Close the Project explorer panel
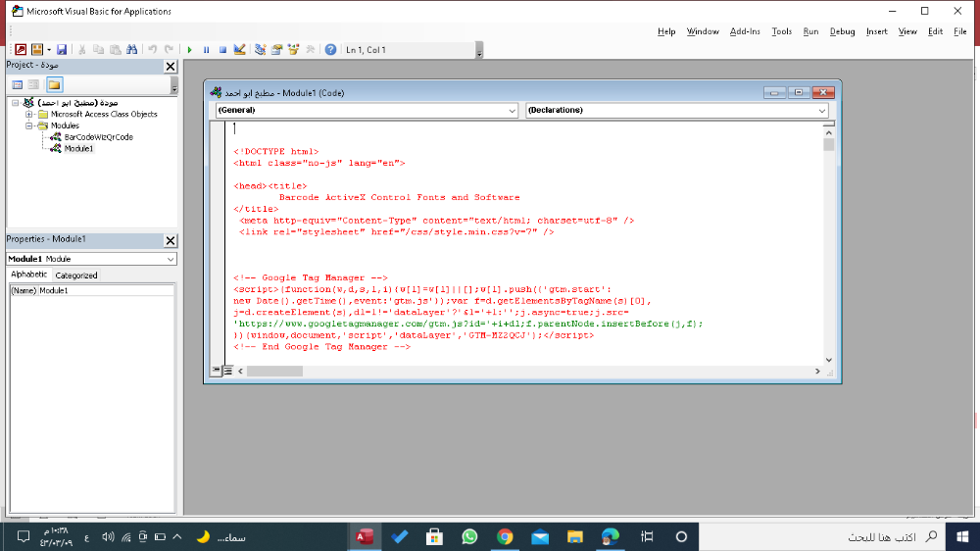980x551 pixels. pos(170,67)
